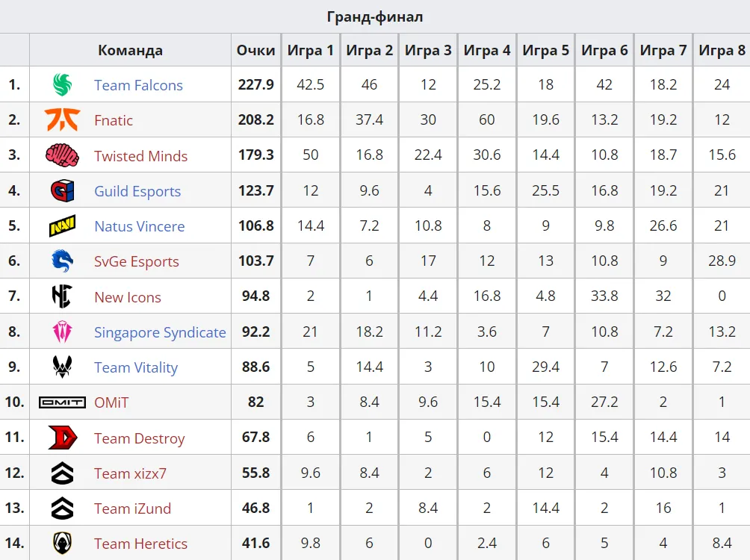Click the Team xizx7 logo icon
This screenshot has height=560, width=750.
(x=62, y=473)
